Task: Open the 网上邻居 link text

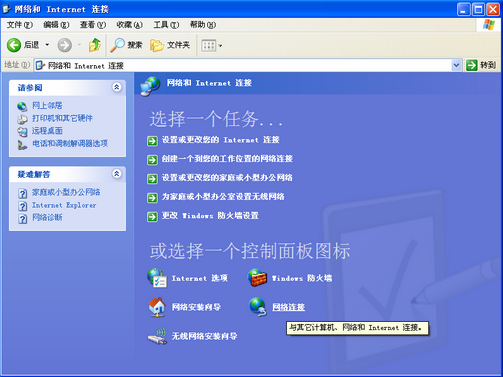Action: tap(47, 106)
